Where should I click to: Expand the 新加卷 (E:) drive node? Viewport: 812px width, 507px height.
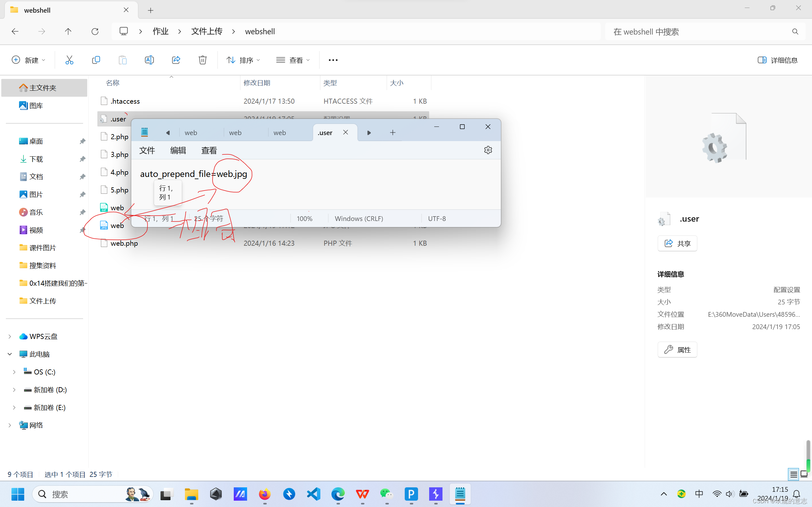14,407
